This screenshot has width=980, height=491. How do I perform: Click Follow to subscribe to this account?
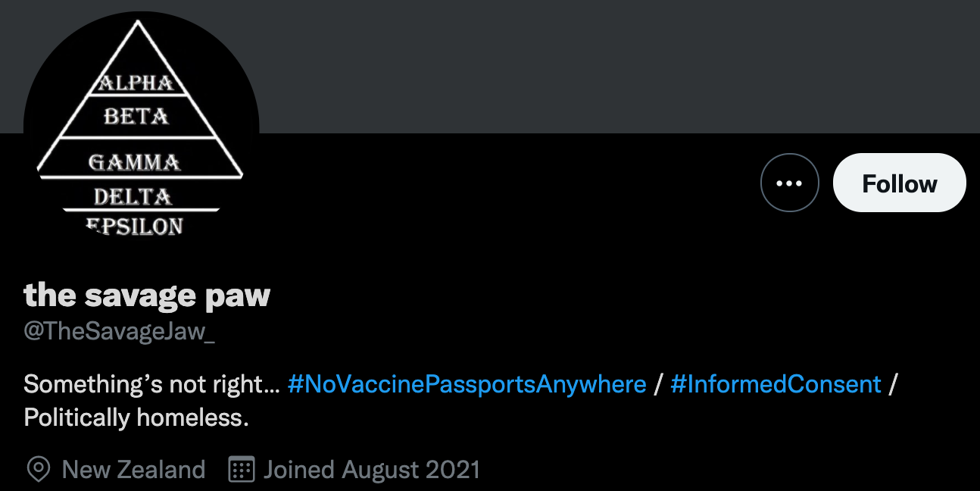point(899,183)
